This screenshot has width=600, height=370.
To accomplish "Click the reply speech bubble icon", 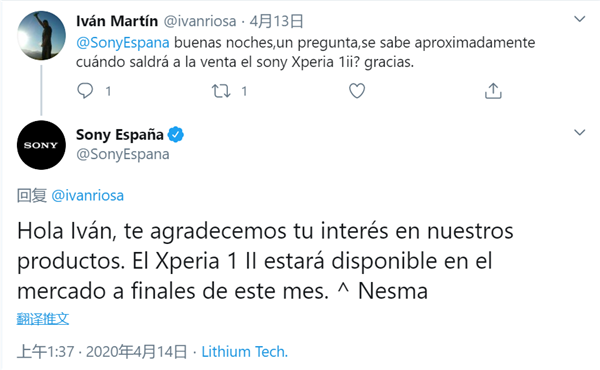I will click(x=85, y=91).
